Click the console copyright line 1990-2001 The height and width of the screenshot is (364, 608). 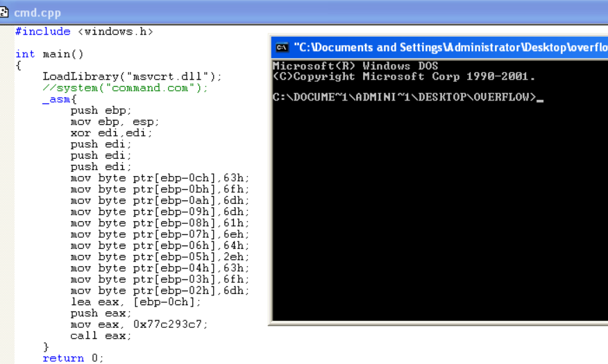(x=404, y=76)
